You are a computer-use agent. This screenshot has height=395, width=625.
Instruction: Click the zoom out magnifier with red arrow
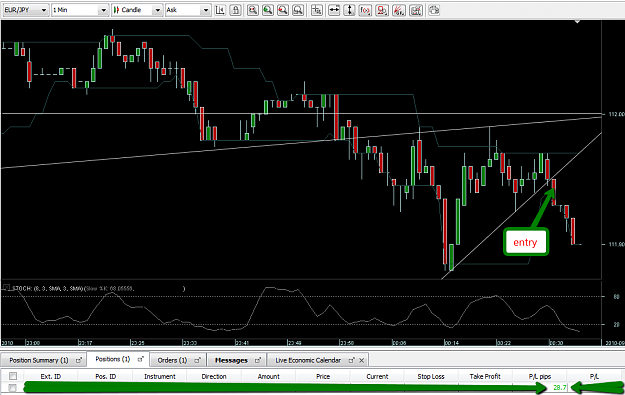point(283,10)
